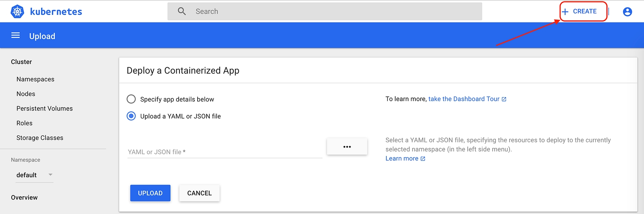This screenshot has width=644, height=214.
Task: Open the Namespaces sidebar item
Action: [x=35, y=79]
